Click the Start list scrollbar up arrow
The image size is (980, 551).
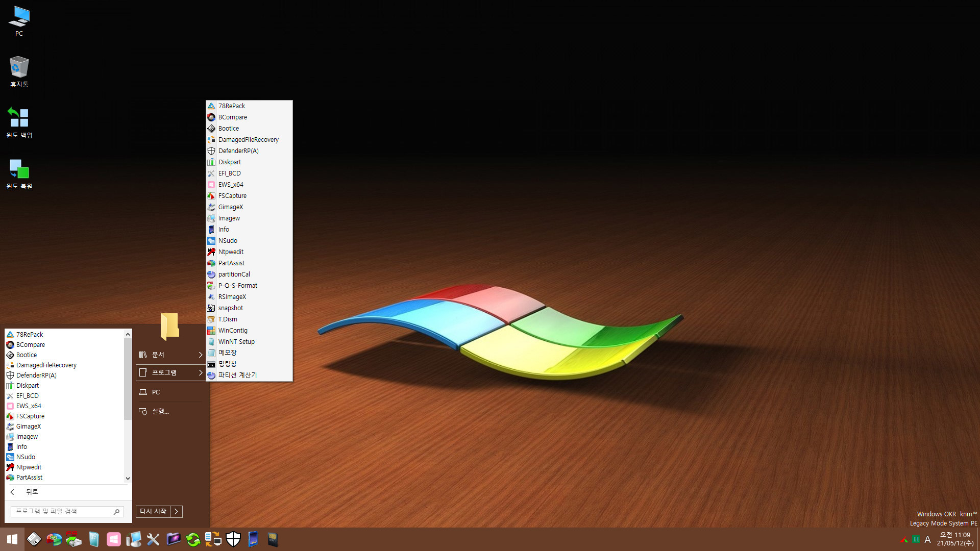click(x=128, y=334)
